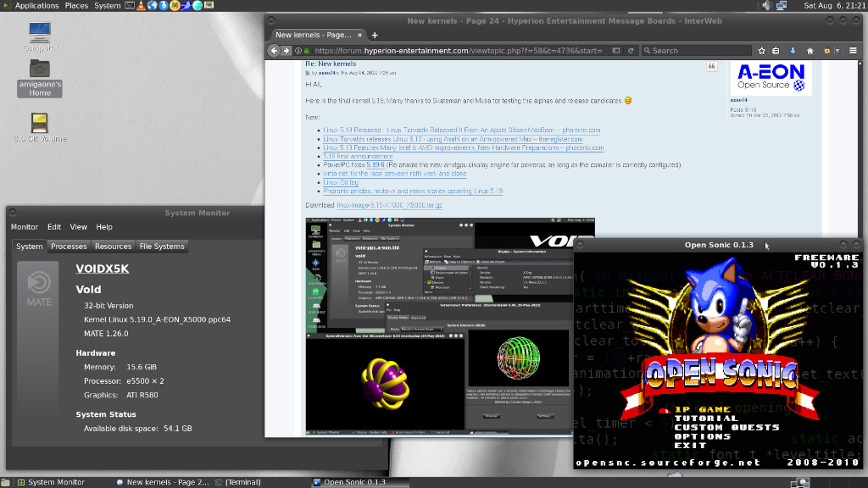The width and height of the screenshot is (868, 488).
Task: Download linux-image-5.19 tar.gz link
Action: (390, 205)
